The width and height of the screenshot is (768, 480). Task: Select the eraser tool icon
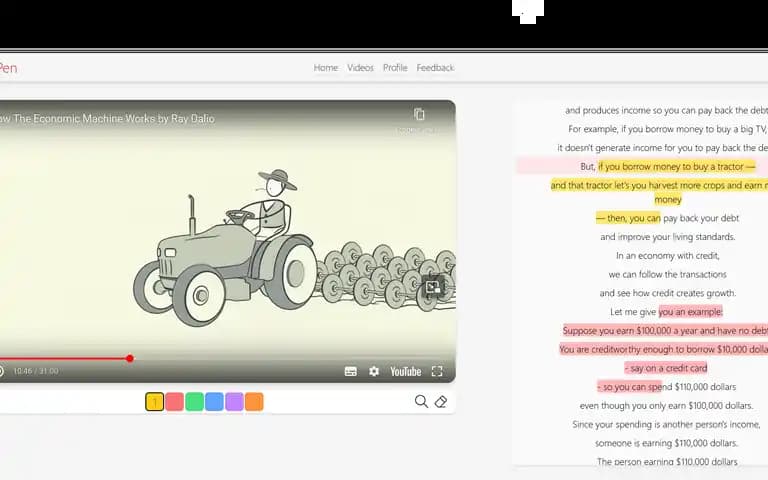point(441,402)
